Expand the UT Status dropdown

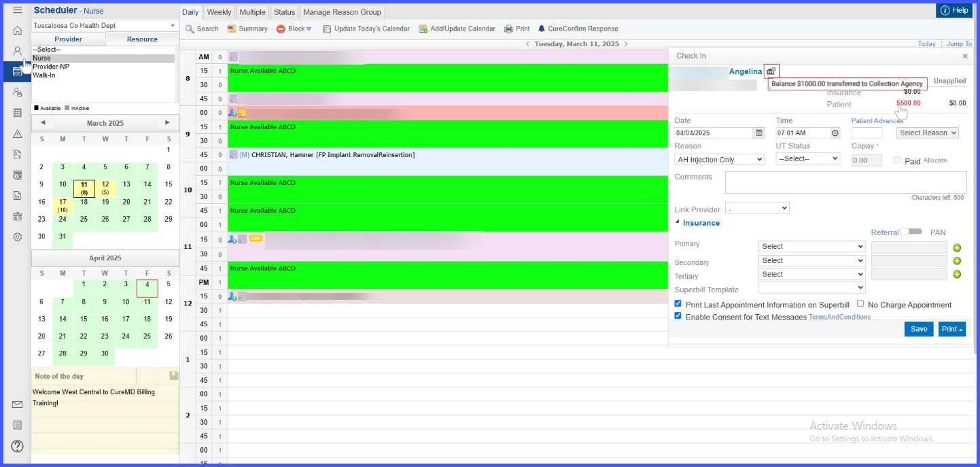coord(808,158)
